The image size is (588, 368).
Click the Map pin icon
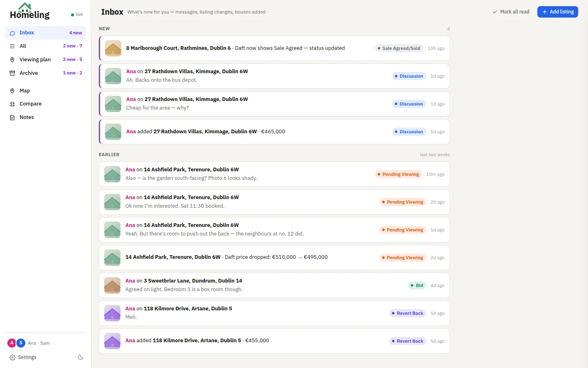[12, 91]
